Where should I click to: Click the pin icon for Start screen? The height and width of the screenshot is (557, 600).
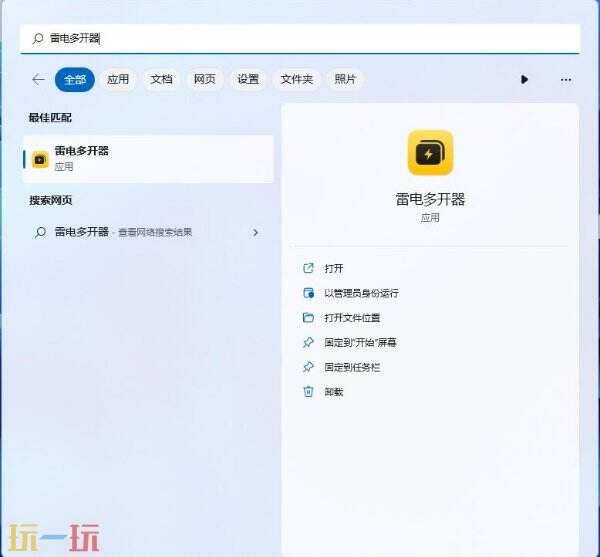click(x=308, y=342)
